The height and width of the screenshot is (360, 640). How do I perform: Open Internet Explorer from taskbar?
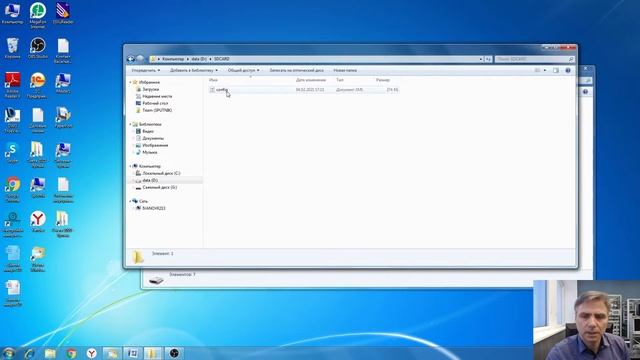click(29, 353)
